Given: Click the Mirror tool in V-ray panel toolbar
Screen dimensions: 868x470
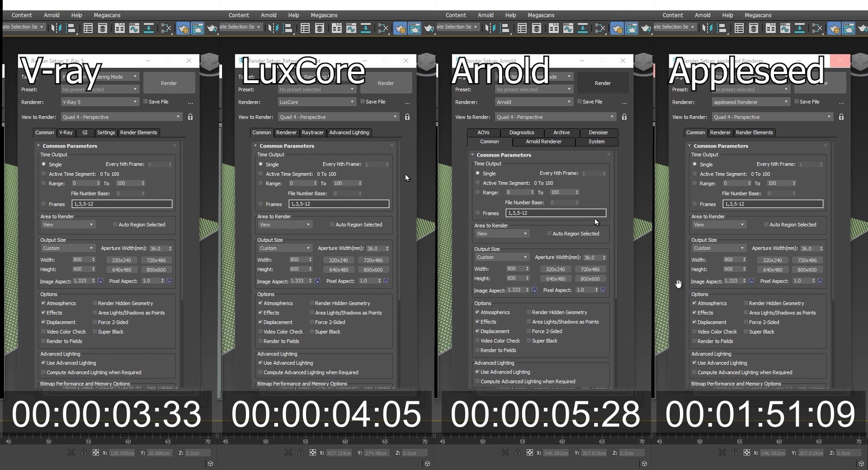Looking at the screenshot, I should pos(56,28).
